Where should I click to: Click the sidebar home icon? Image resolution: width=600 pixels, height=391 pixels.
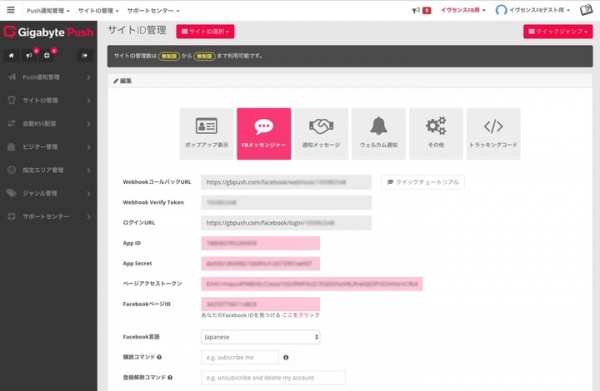click(x=11, y=55)
